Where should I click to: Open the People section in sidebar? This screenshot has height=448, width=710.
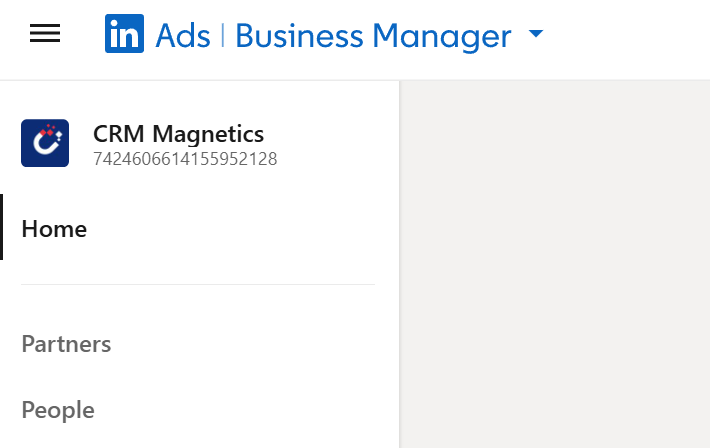(58, 410)
